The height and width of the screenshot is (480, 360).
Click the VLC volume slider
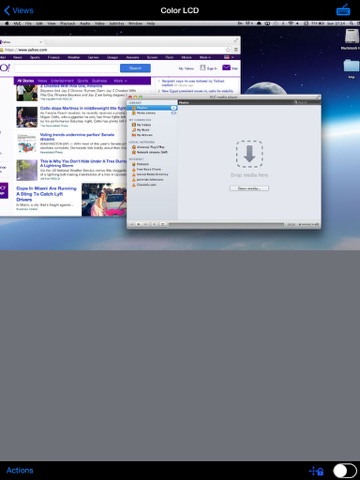[308, 224]
